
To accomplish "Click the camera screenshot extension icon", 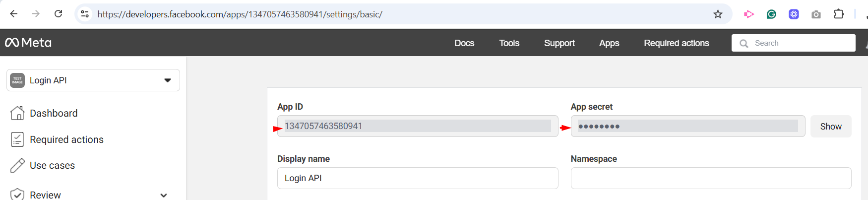I will coord(816,14).
